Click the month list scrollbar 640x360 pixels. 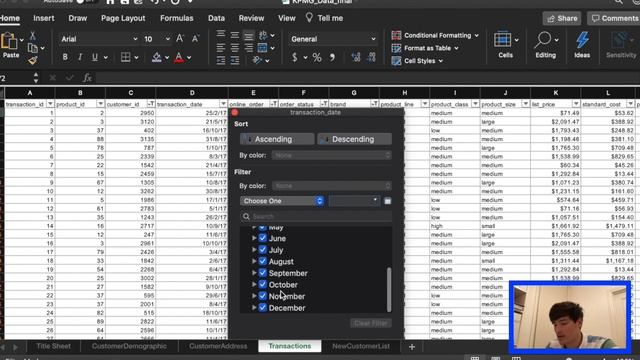389,289
